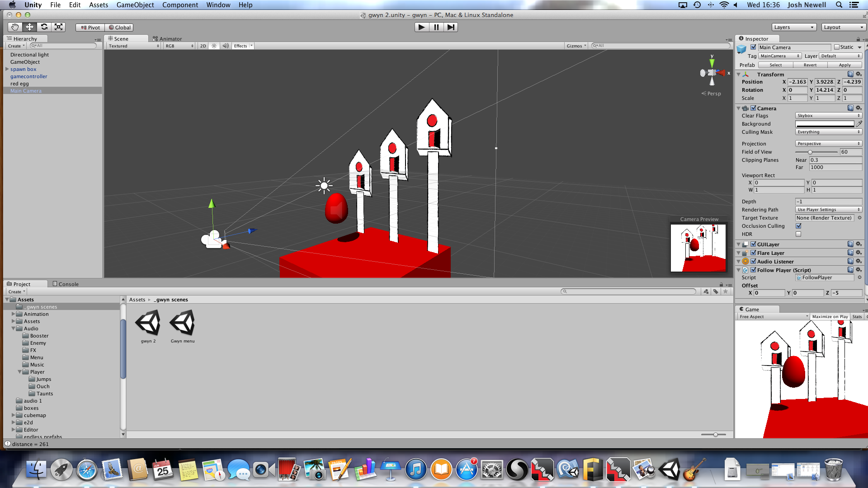Expand the spawn box hierarchy item
This screenshot has height=488, width=868.
pos(7,69)
